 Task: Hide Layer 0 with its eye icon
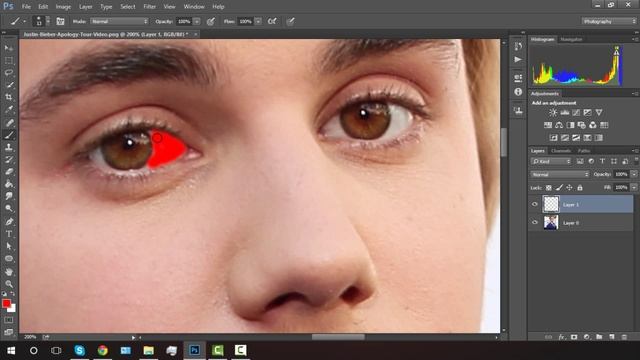point(535,222)
